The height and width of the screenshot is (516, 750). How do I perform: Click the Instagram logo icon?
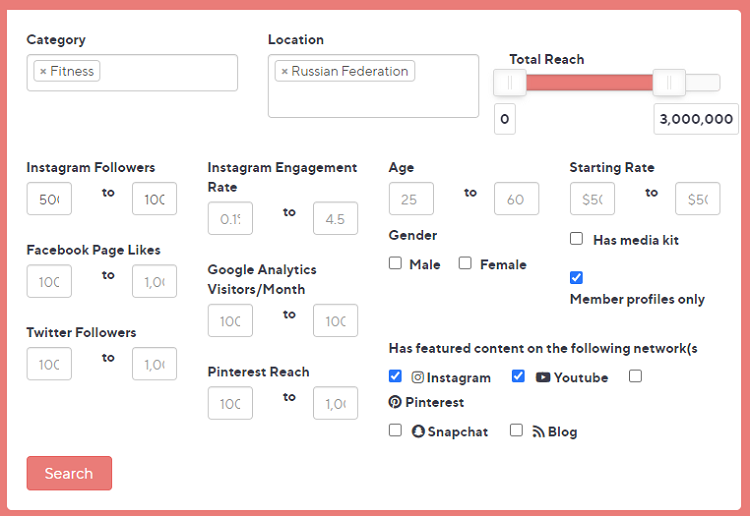[x=418, y=378]
